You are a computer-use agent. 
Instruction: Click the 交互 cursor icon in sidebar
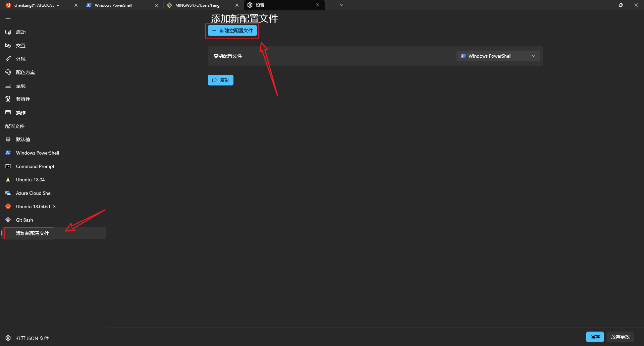[x=8, y=46]
